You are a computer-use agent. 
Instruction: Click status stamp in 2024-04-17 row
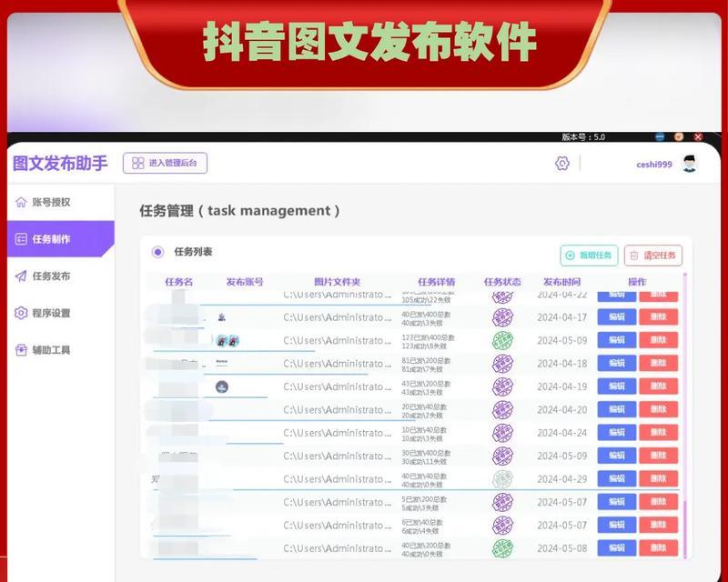[x=503, y=317]
